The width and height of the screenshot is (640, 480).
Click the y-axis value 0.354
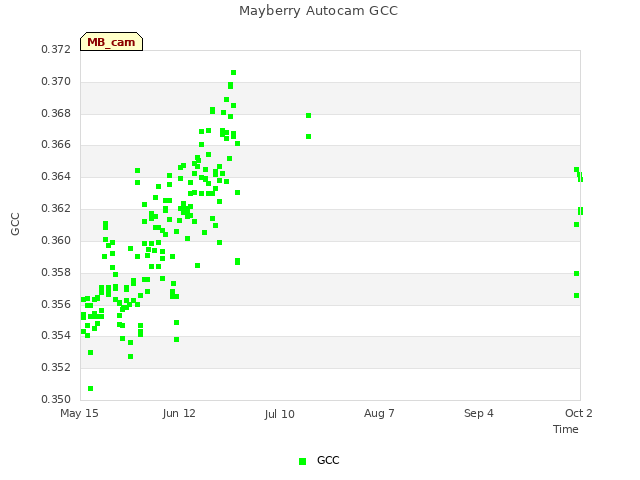(x=56, y=336)
